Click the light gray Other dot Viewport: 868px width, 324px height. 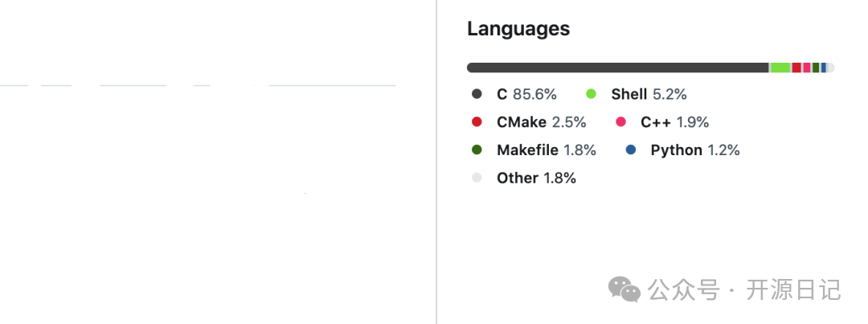coord(477,178)
